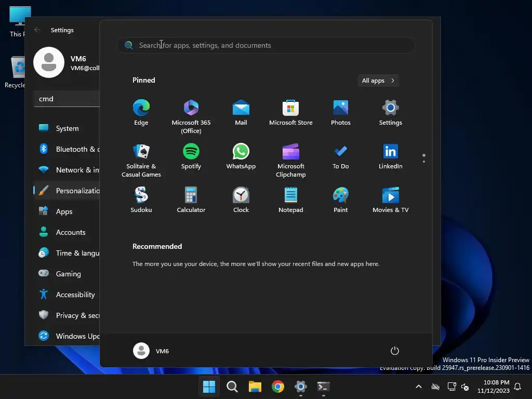Open the Calculator app
The height and width of the screenshot is (399, 532).
[x=191, y=200]
